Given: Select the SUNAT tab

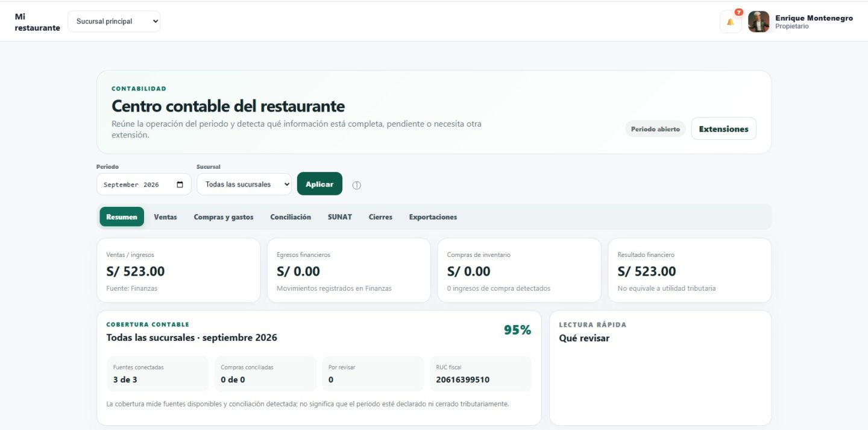Looking at the screenshot, I should pos(340,217).
